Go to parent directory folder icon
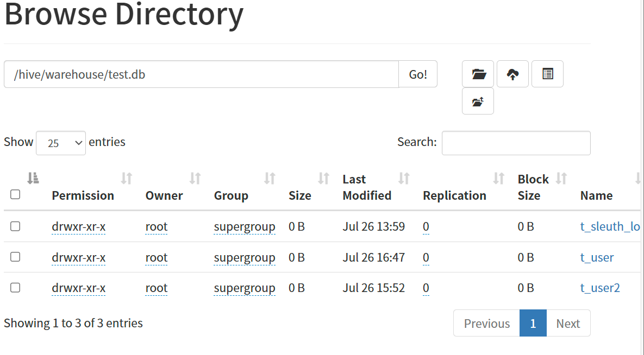644x355 pixels. pyautogui.click(x=478, y=102)
